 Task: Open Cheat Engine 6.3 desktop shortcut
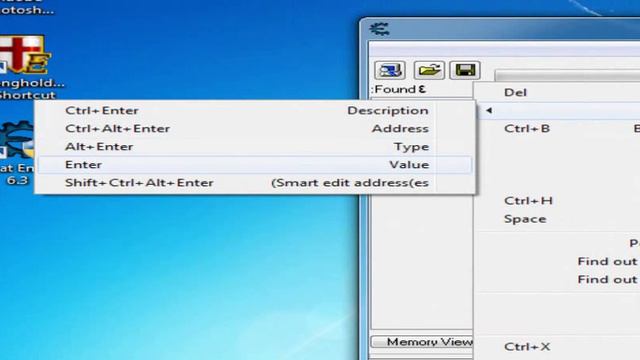[16, 153]
